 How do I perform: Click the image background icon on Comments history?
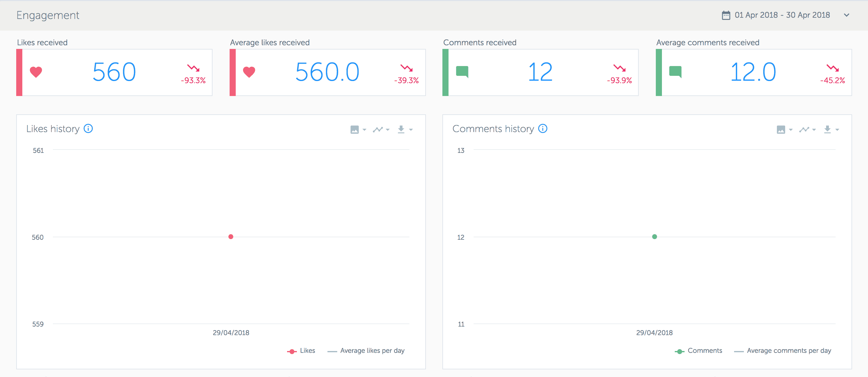point(781,129)
